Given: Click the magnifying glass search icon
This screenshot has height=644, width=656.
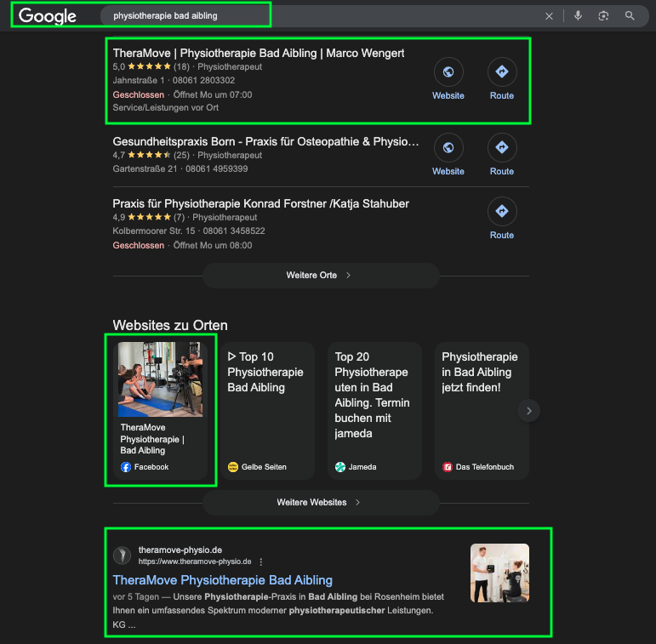Looking at the screenshot, I should click(x=630, y=16).
